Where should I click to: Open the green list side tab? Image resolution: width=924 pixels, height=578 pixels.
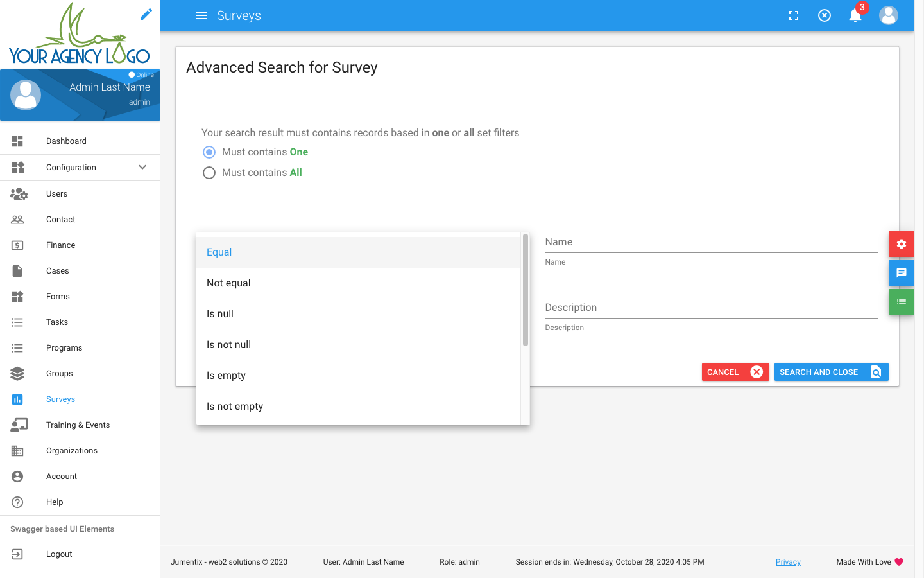click(x=902, y=302)
